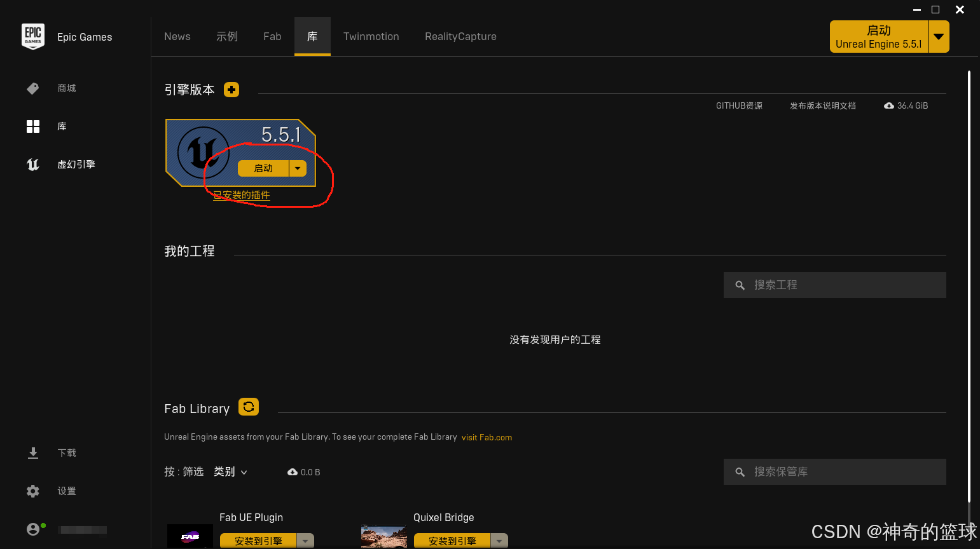The height and width of the screenshot is (549, 980).
Task: Select the 库 grid icon in sidebar
Action: pos(33,126)
